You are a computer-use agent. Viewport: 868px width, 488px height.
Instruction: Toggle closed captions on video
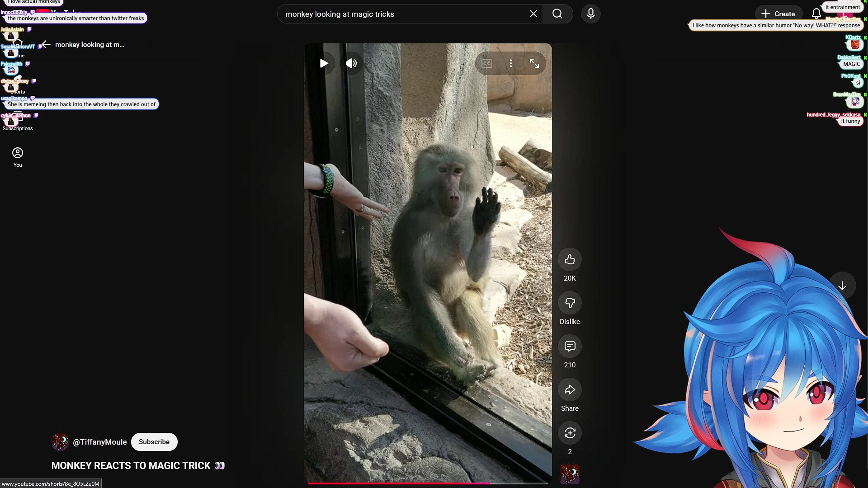click(x=487, y=63)
